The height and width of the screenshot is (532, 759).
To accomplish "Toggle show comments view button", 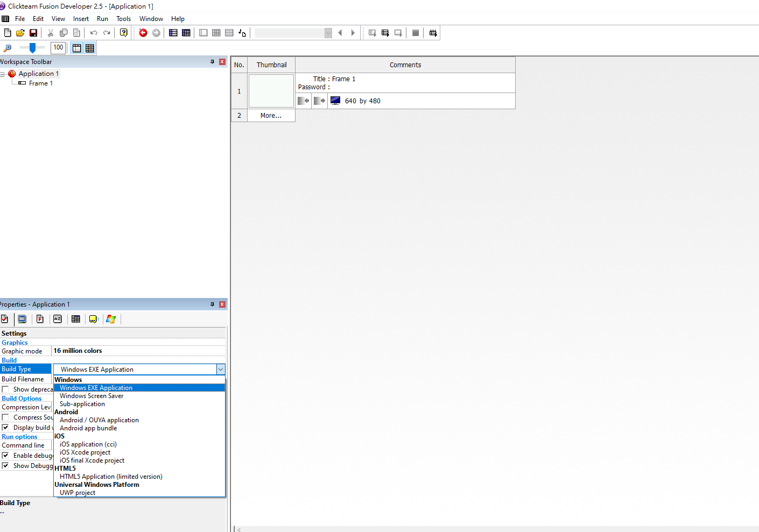I will (x=90, y=48).
